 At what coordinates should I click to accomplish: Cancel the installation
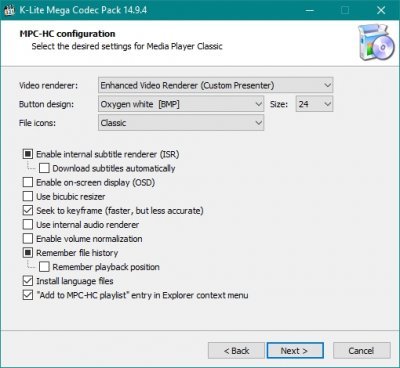click(361, 351)
